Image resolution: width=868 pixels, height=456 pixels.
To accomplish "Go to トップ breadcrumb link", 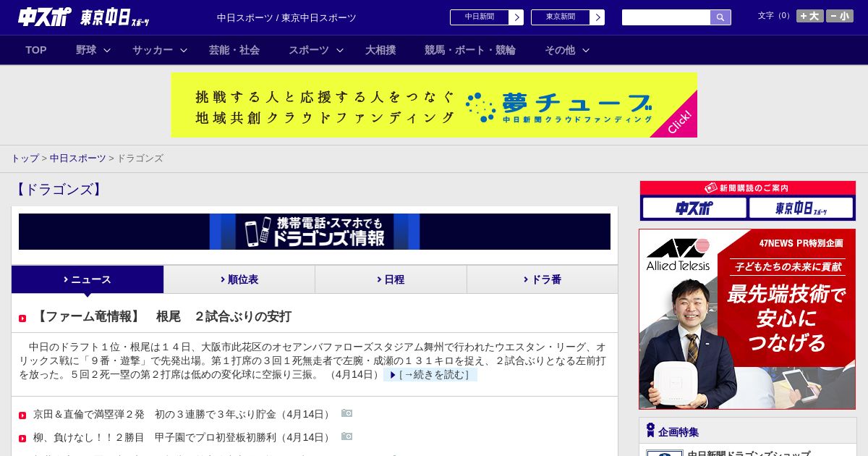I will 25,158.
